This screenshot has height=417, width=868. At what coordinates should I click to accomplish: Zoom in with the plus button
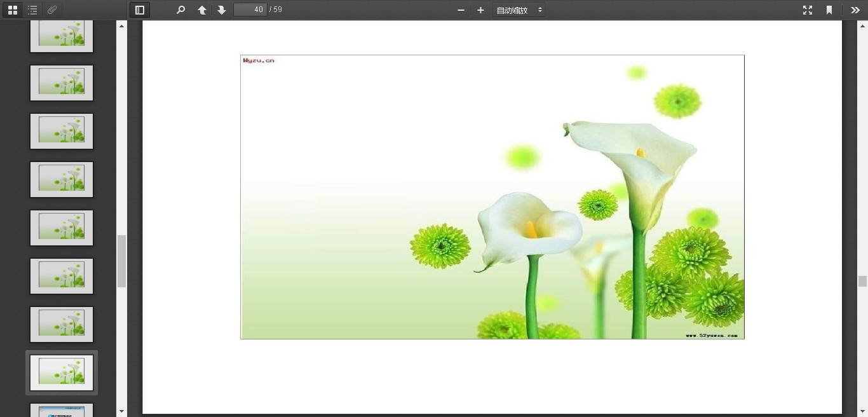tap(480, 10)
